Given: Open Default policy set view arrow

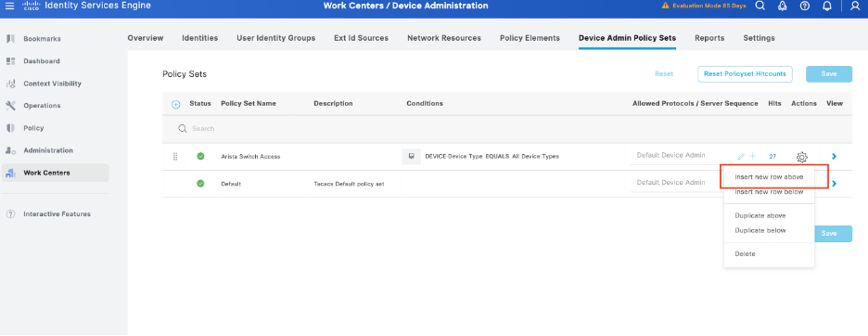Looking at the screenshot, I should pyautogui.click(x=834, y=184).
